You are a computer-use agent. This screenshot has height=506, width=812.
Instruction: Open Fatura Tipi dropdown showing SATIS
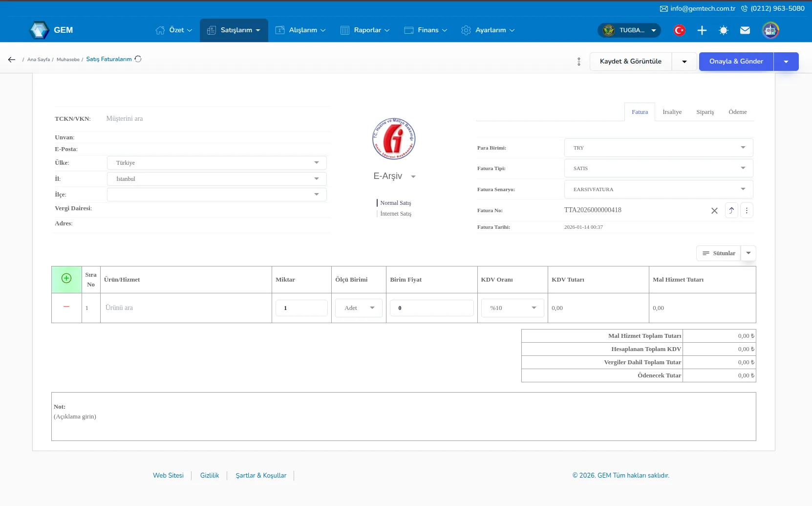[x=659, y=168]
